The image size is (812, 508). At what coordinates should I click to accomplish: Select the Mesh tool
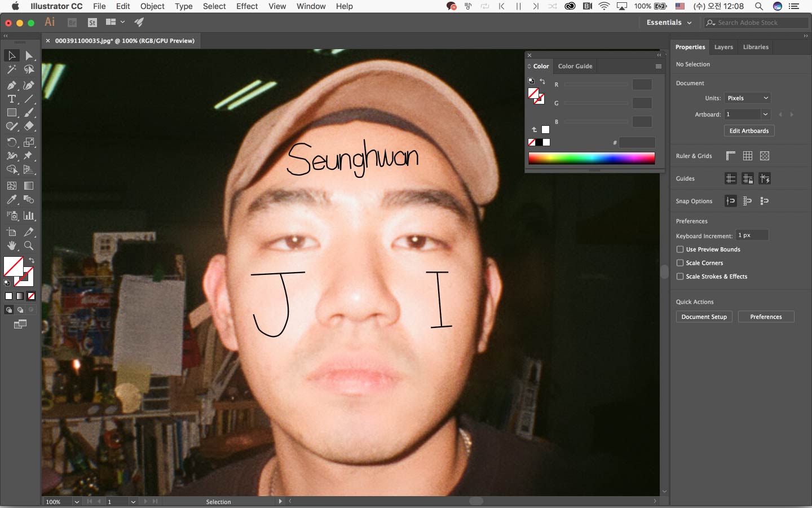tap(11, 185)
